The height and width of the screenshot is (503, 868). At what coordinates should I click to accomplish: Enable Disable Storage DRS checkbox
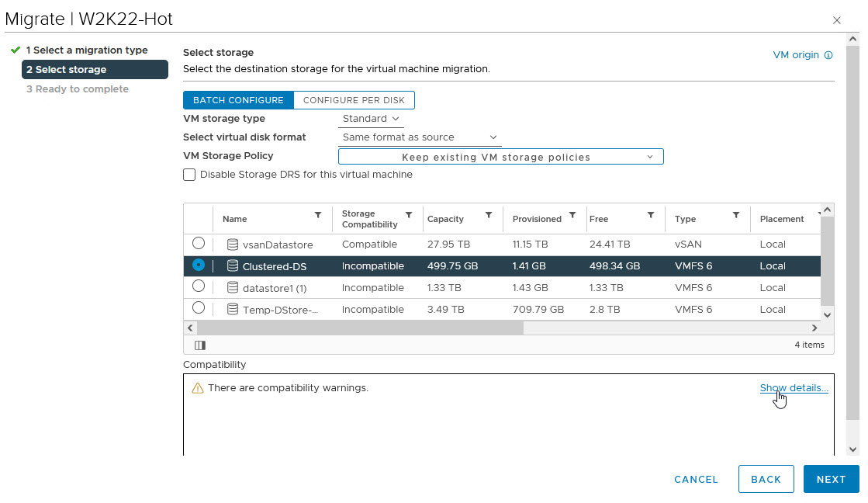(x=189, y=175)
